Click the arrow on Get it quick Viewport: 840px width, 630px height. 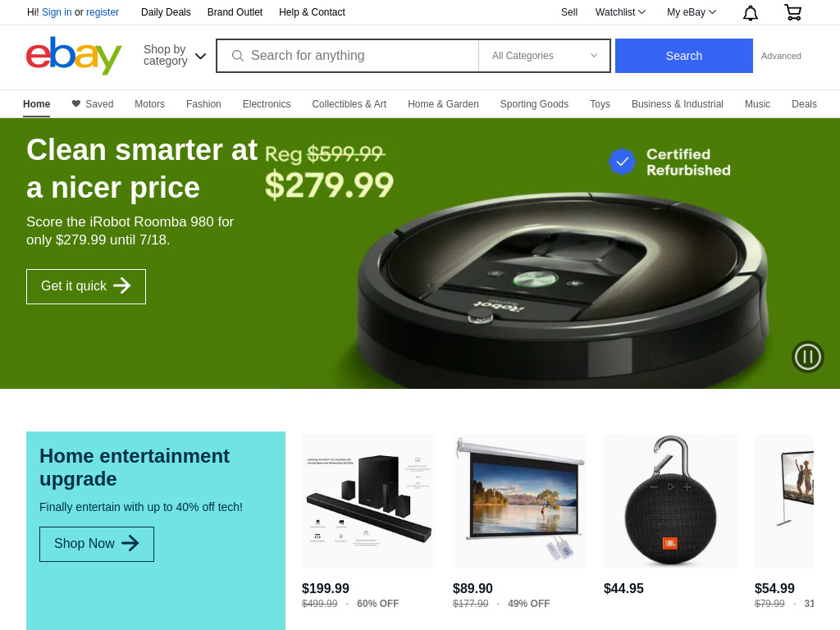click(122, 285)
